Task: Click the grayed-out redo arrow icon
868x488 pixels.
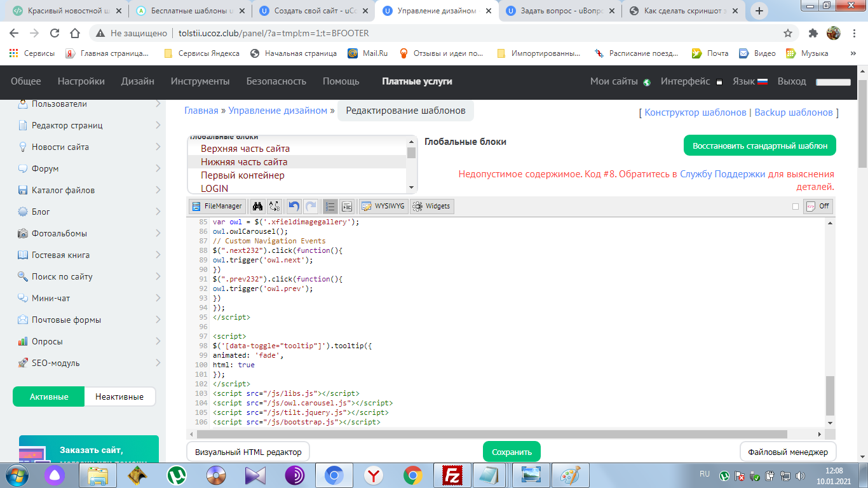Action: (311, 206)
